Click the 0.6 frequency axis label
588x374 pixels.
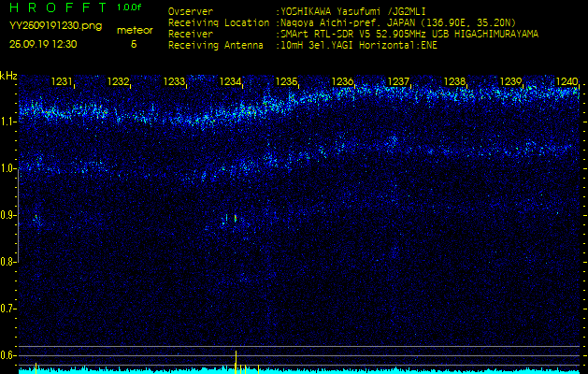click(x=8, y=354)
